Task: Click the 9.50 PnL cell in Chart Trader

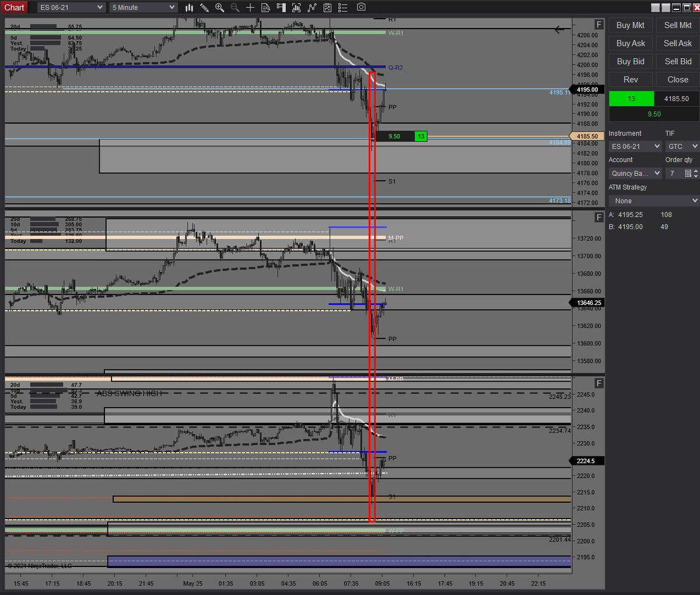Action: [654, 114]
